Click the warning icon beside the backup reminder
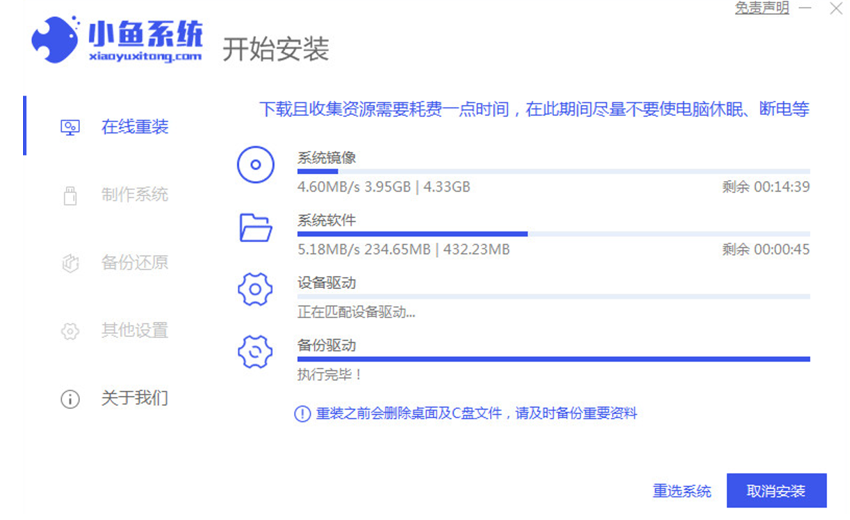This screenshot has width=850, height=520. tap(302, 413)
